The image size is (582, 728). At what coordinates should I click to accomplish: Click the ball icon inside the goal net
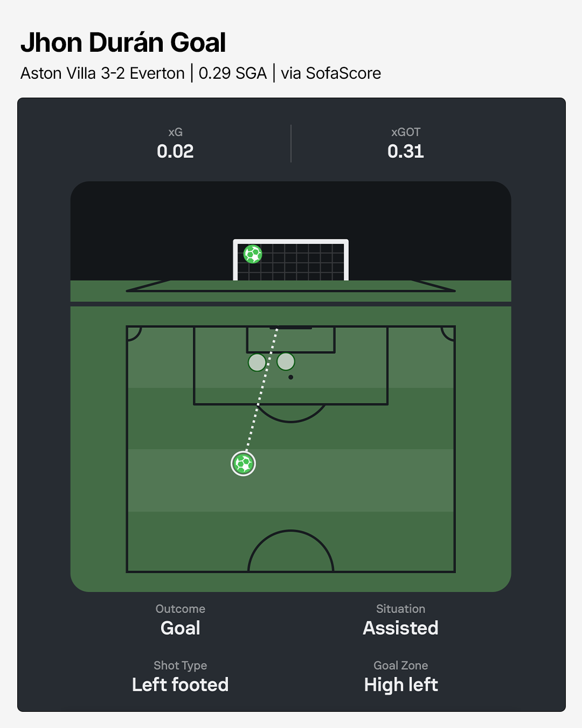(253, 254)
